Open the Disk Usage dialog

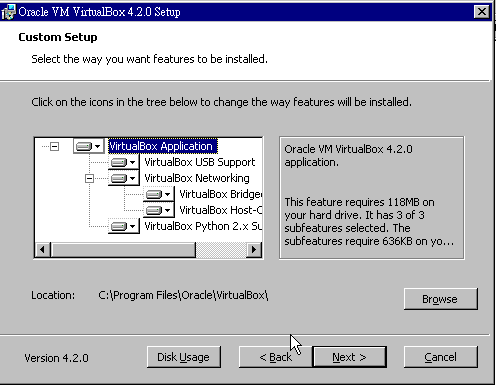coord(184,357)
